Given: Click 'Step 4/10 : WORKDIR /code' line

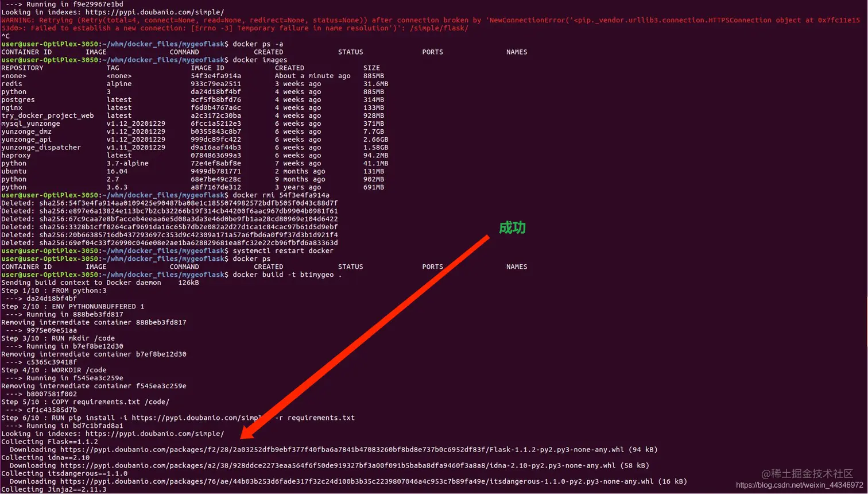Looking at the screenshot, I should pyautogui.click(x=54, y=370).
